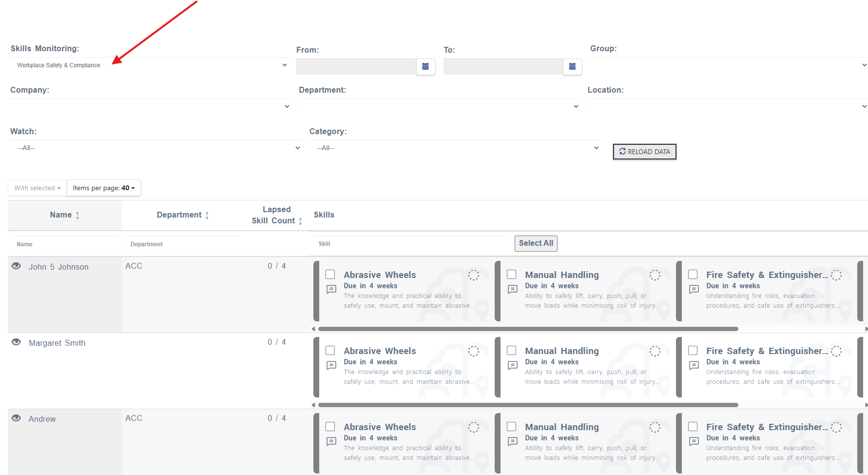Click status circle on John's Abrasive Wheels card
The height and width of the screenshot is (475, 868).
[474, 275]
